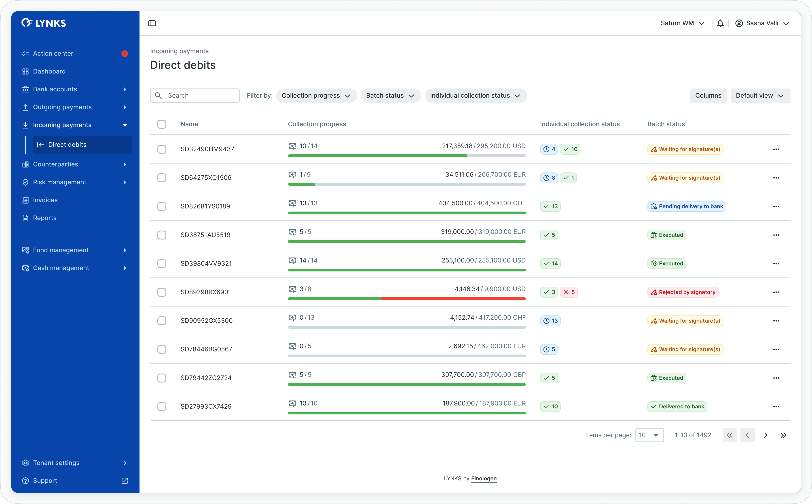Viewport: 812px width, 504px height.
Task: Click the Columns button
Action: click(x=708, y=96)
